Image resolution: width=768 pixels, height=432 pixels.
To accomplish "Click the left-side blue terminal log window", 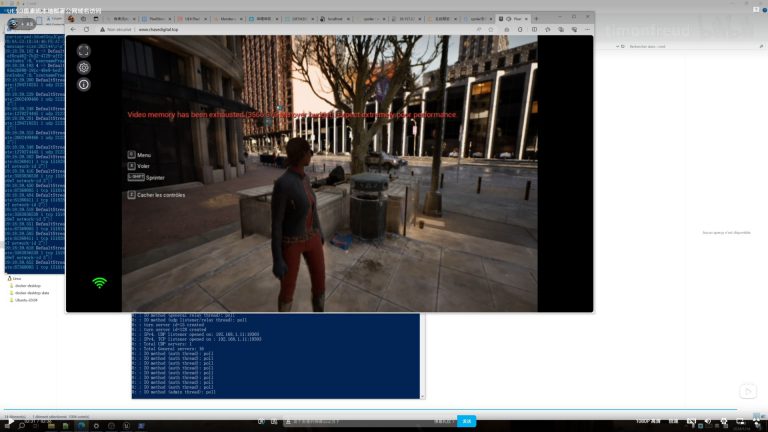I will [x=35, y=153].
